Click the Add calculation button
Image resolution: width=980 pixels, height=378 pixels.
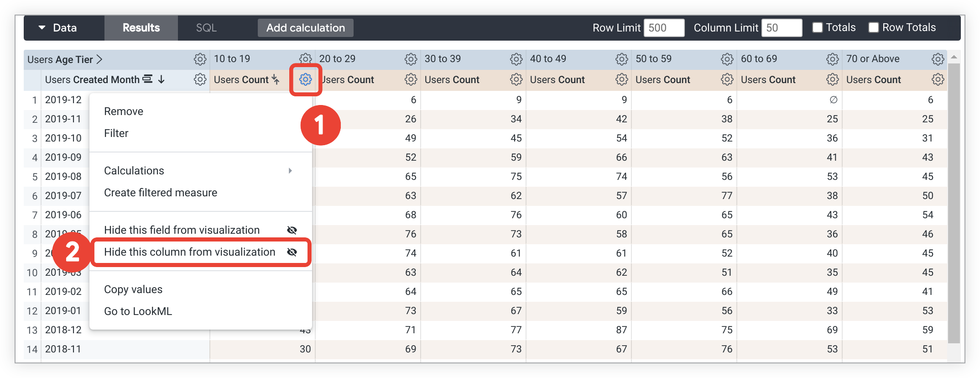pos(305,28)
